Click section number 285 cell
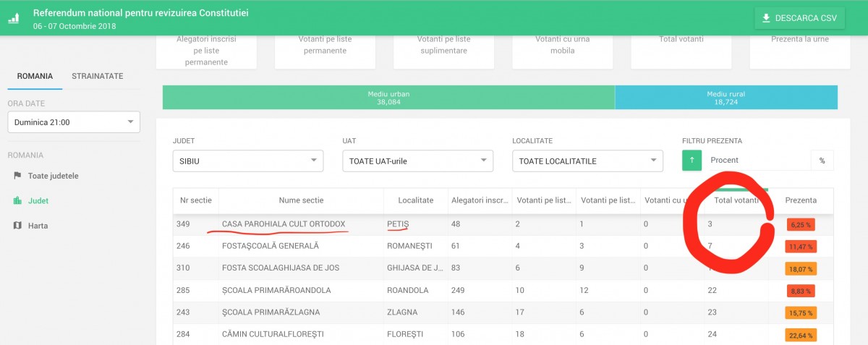This screenshot has width=868, height=345. [x=182, y=290]
